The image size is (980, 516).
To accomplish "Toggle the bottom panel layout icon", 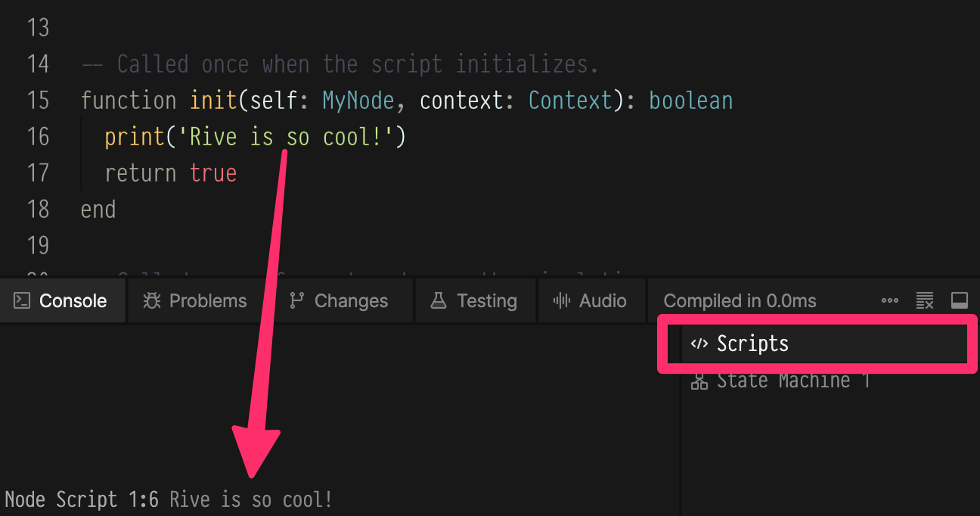I will pos(960,301).
